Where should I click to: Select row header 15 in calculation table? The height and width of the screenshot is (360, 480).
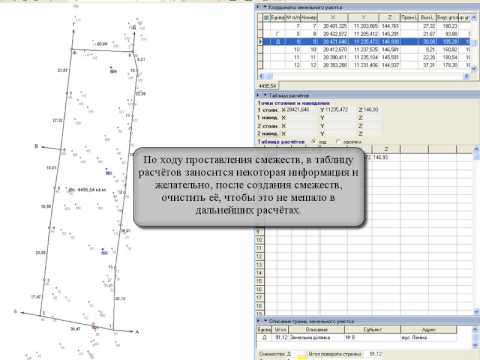click(x=260, y=281)
